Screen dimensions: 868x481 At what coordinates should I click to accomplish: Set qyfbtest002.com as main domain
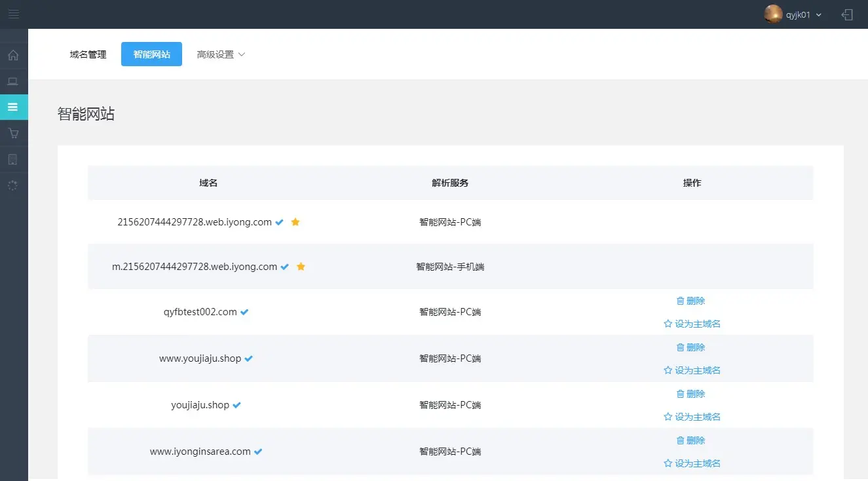(692, 324)
